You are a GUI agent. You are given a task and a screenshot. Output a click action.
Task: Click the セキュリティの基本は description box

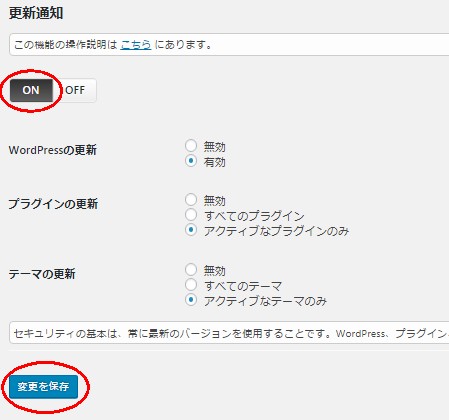click(229, 333)
